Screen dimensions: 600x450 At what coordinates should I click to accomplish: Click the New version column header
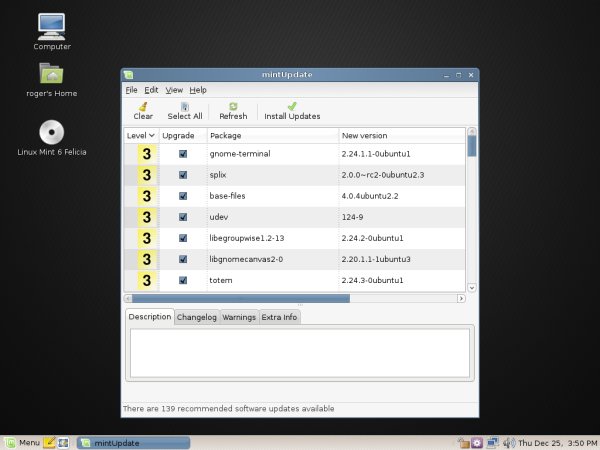402,135
